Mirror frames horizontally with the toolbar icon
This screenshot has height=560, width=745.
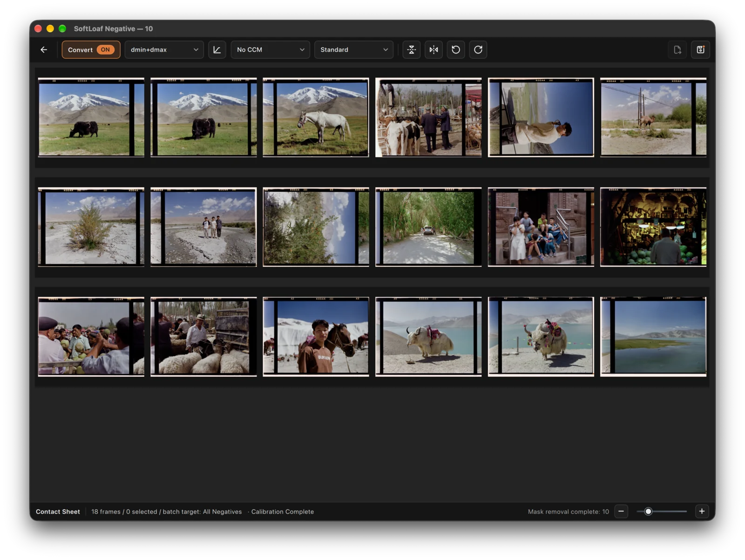click(433, 50)
